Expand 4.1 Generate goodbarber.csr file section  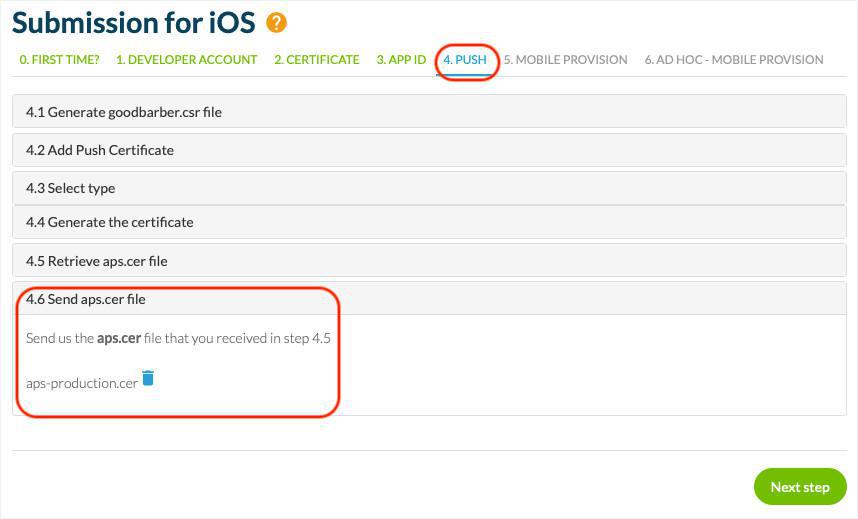pyautogui.click(x=124, y=112)
